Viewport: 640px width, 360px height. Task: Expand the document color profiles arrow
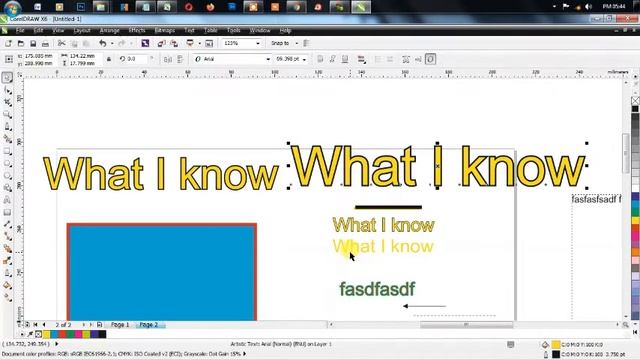click(x=244, y=354)
